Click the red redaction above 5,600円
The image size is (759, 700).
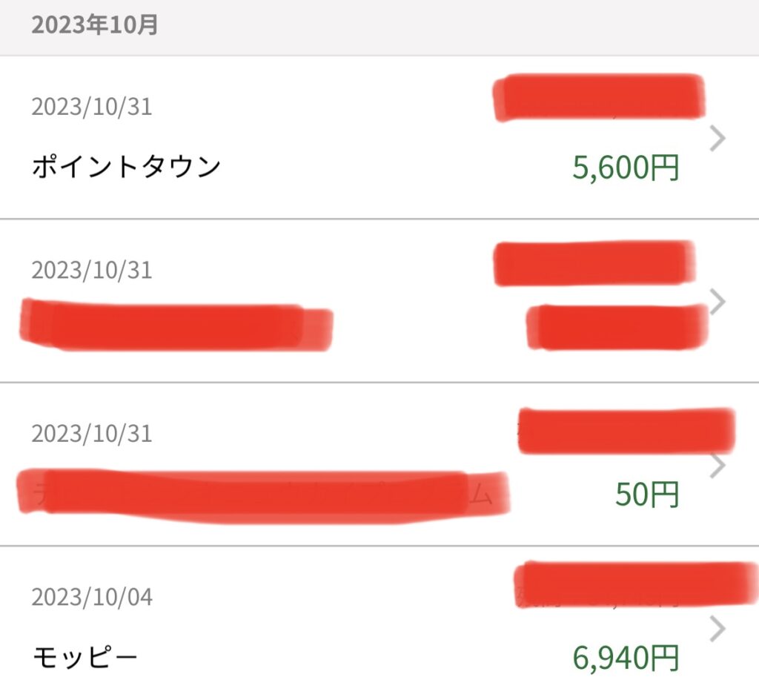(599, 97)
